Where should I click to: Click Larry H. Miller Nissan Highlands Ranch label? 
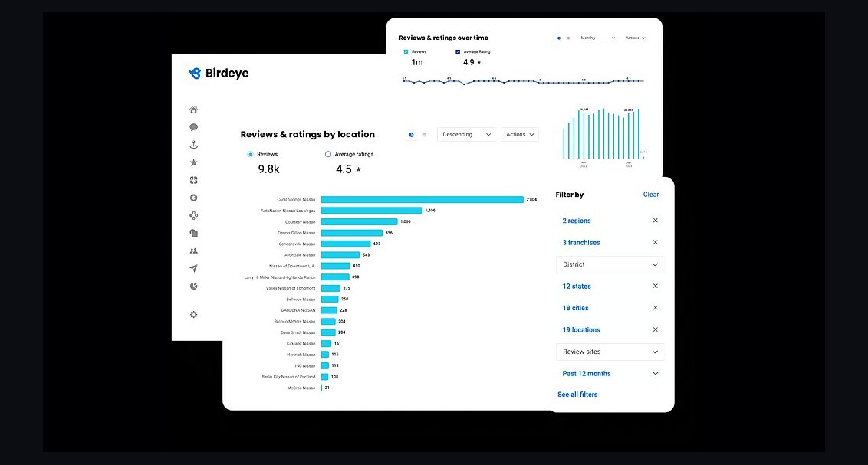pyautogui.click(x=280, y=277)
